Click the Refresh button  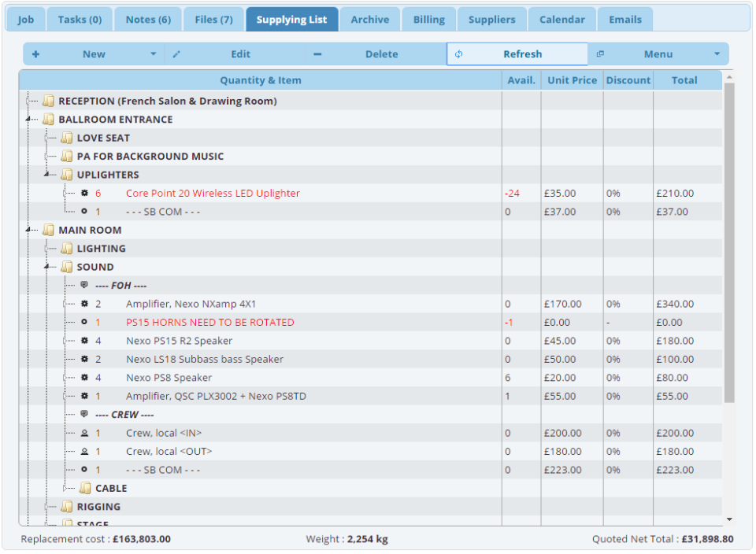(517, 54)
